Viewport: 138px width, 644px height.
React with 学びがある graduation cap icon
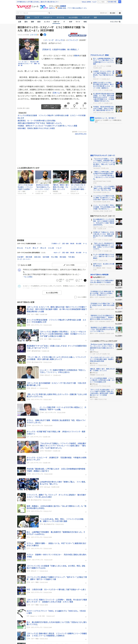point(65,107)
